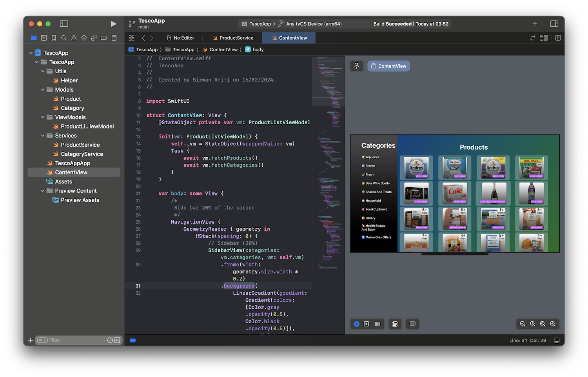Pin the ContentView preview
This screenshot has height=377, width=588.
click(357, 66)
